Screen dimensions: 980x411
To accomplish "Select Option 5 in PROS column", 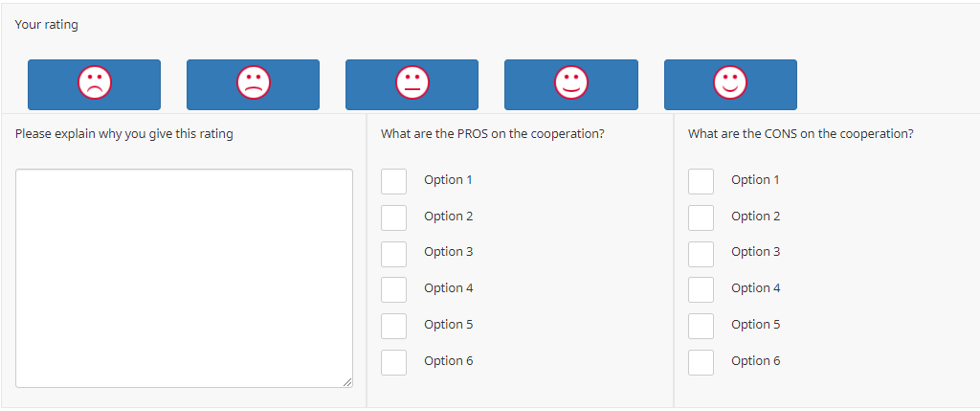I will pos(393,326).
